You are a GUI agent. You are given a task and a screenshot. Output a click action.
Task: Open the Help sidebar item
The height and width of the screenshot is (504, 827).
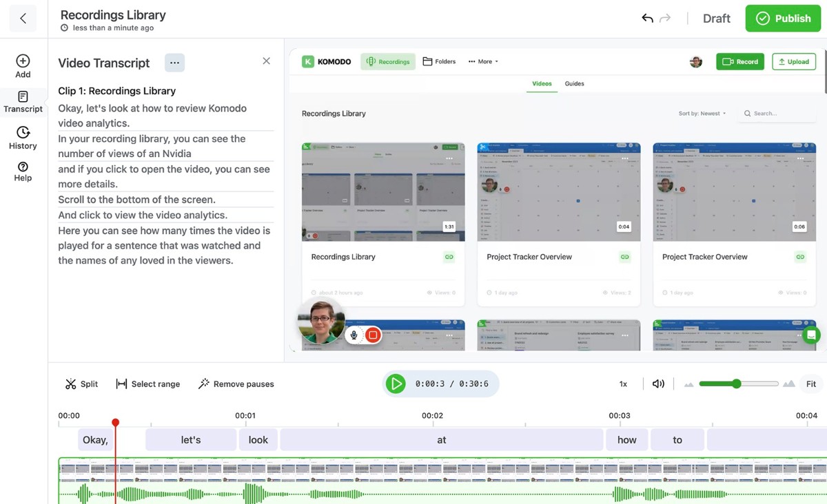23,171
